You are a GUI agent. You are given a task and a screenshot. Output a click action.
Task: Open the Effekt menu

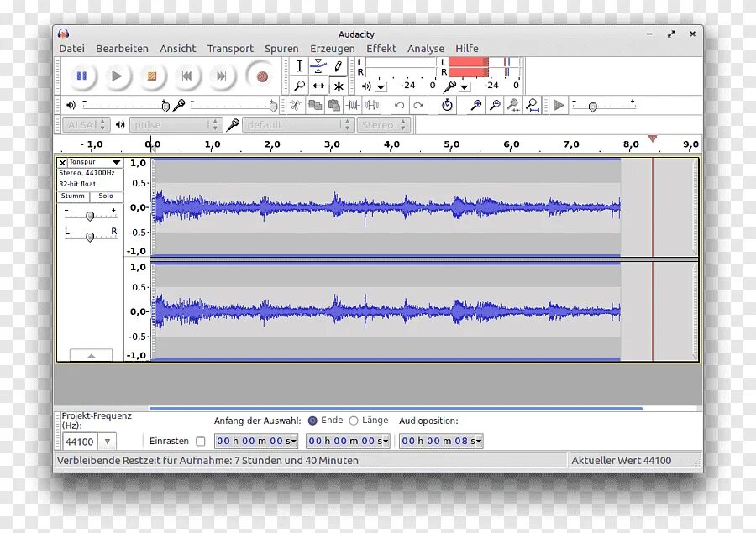coord(381,48)
